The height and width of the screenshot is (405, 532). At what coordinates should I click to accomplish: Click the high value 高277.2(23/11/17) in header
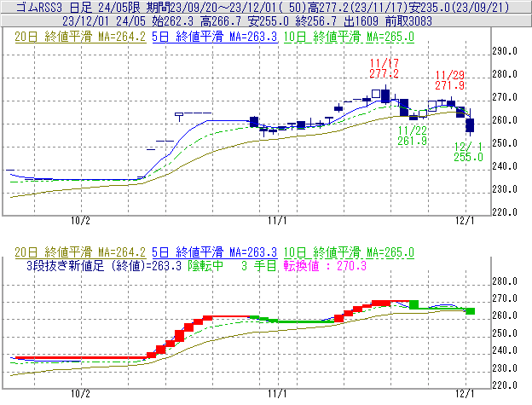357,7
